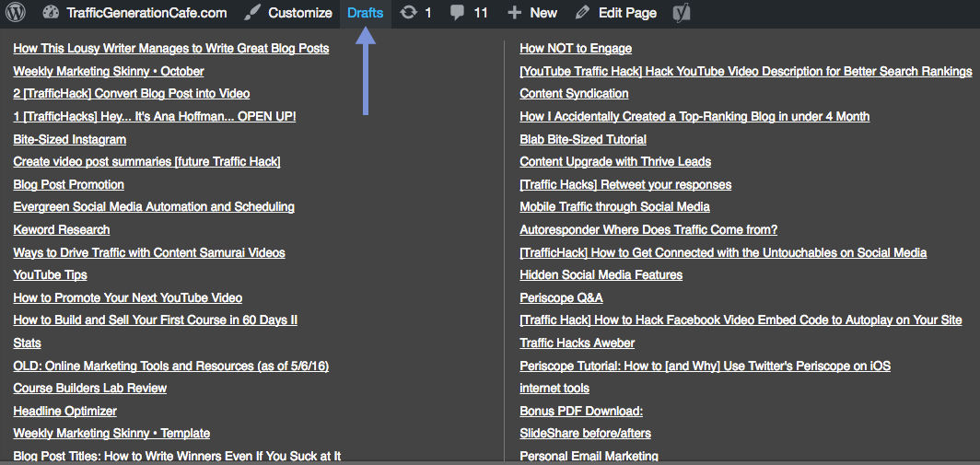This screenshot has width=980, height=465.
Task: Click the comments speech bubble icon
Action: tap(458, 13)
